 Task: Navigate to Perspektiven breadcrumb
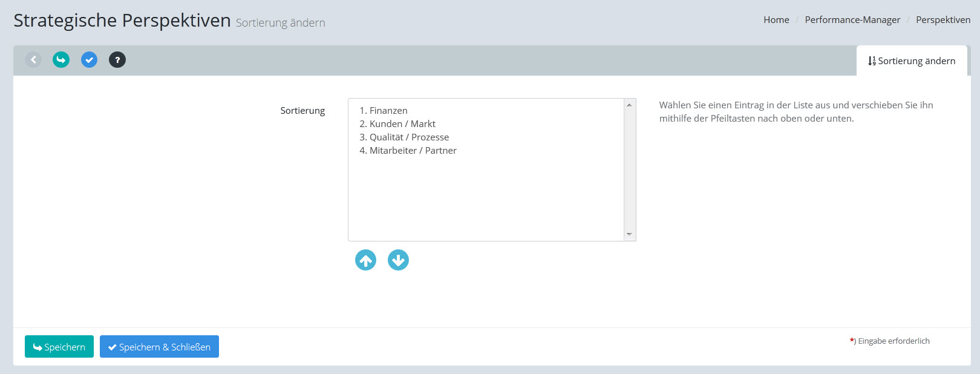coord(943,20)
